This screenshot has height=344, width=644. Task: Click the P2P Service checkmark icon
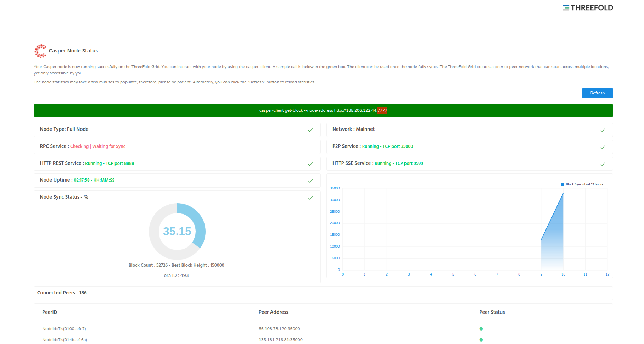click(x=603, y=147)
